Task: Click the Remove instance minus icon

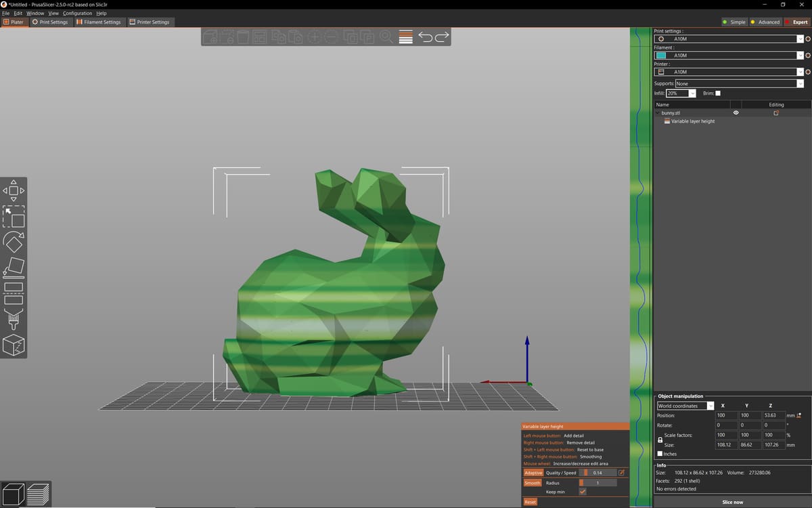Action: tap(330, 37)
